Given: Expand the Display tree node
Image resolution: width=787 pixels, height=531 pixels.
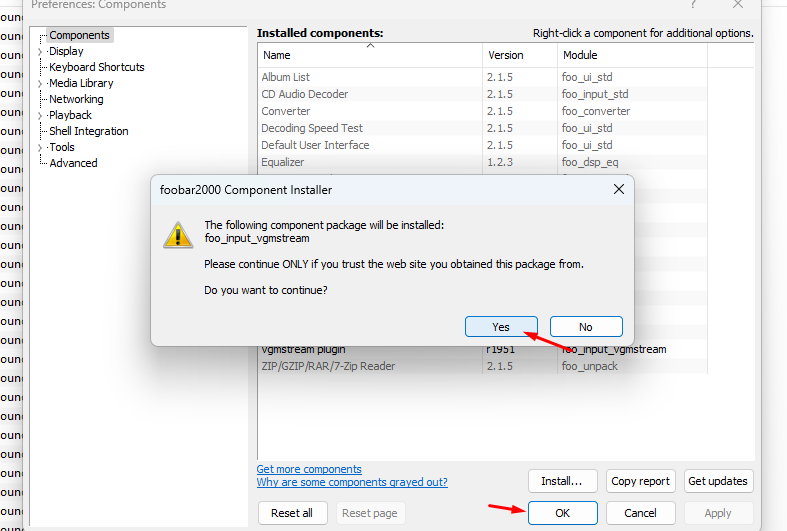Looking at the screenshot, I should pos(40,51).
